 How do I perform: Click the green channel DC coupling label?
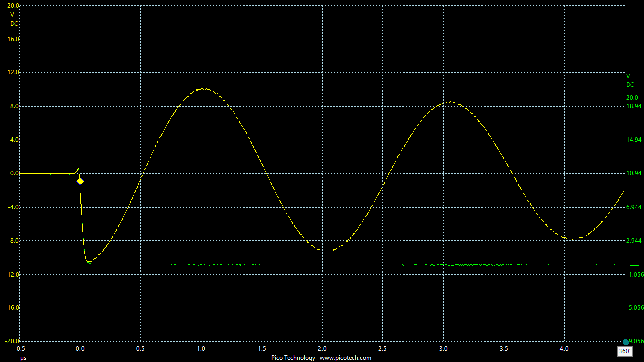(x=630, y=85)
